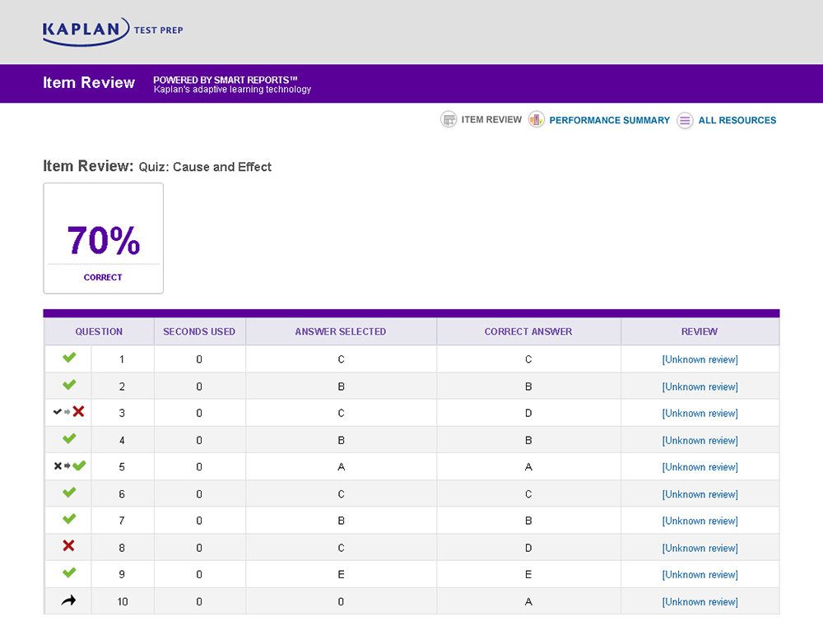Click changed-to-correct status icon for question 5
The width and height of the screenshot is (823, 644).
(x=69, y=466)
